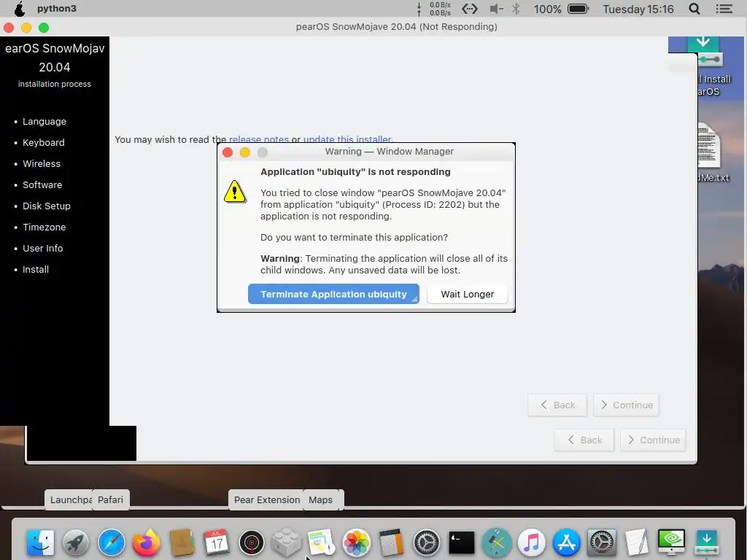This screenshot has width=747, height=560.
Task: Open the release notes link
Action: 259,139
